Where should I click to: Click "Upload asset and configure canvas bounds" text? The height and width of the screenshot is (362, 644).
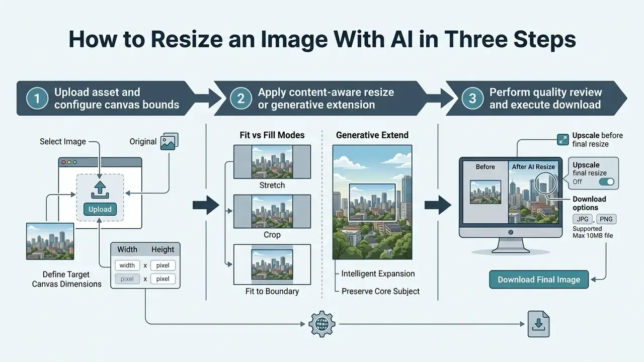click(x=117, y=99)
